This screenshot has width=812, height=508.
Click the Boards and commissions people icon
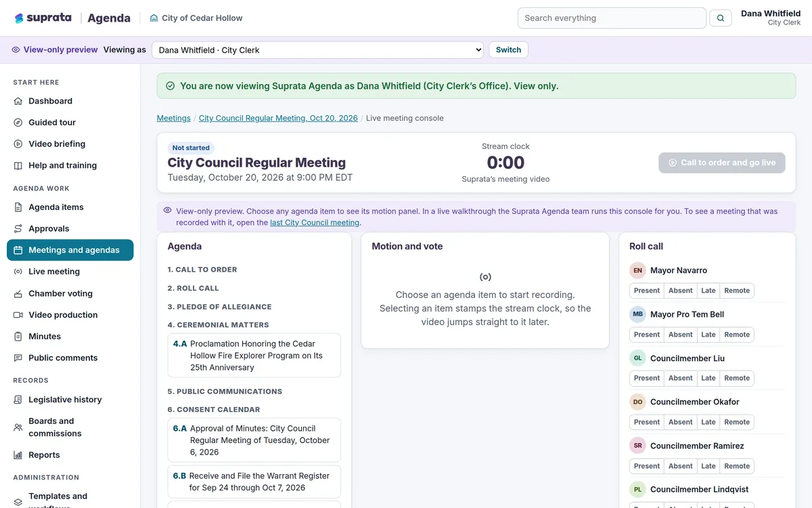18,427
